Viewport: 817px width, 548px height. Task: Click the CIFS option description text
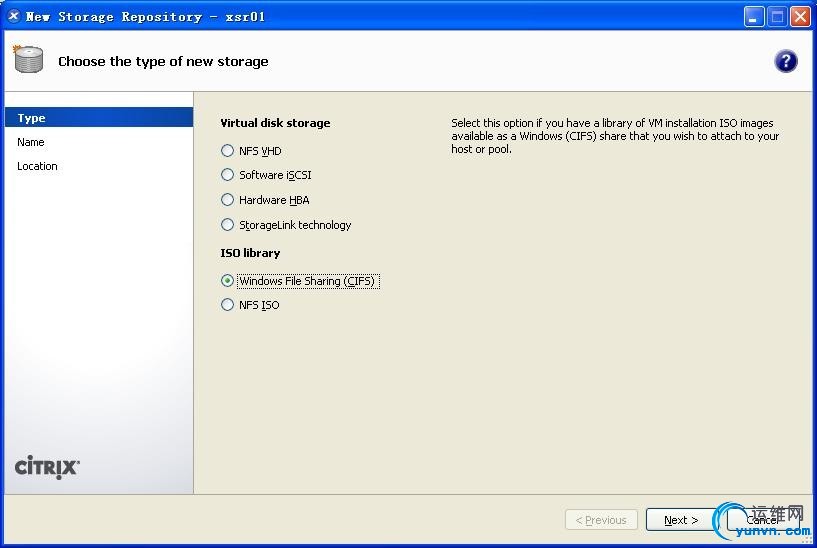tap(615, 136)
